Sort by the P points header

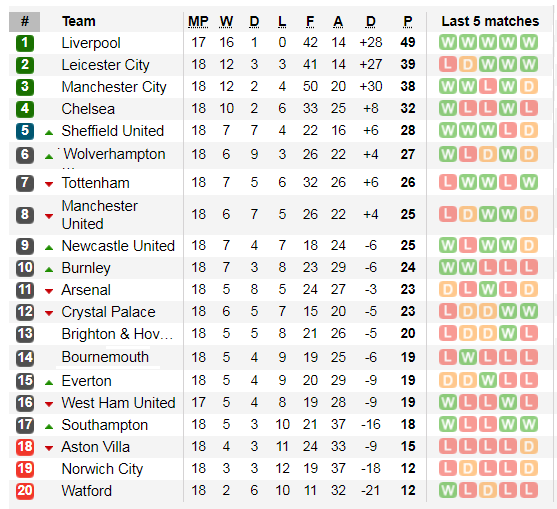408,21
